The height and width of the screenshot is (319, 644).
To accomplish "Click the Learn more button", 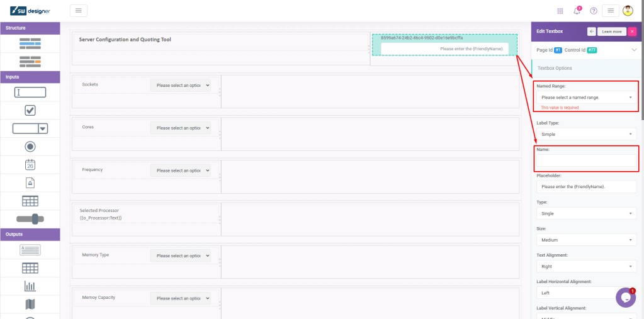I will [611, 31].
